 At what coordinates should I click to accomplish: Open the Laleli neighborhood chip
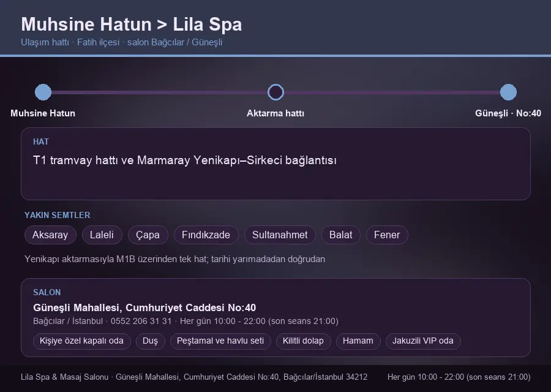[x=102, y=235]
